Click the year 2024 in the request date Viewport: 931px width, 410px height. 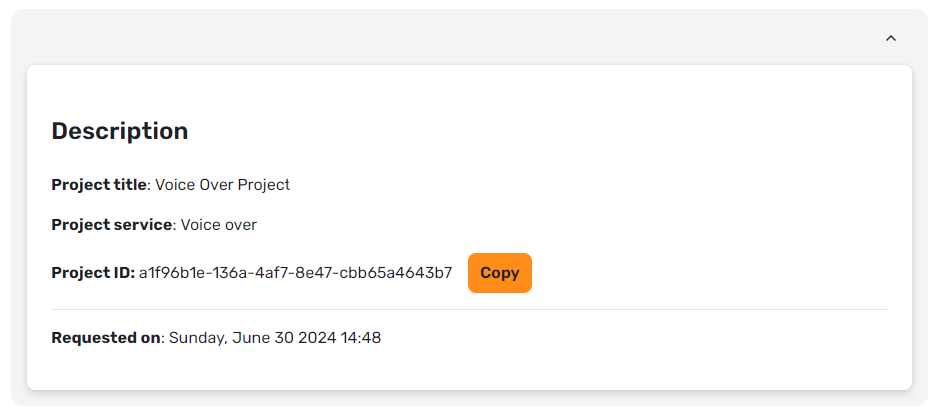point(318,338)
